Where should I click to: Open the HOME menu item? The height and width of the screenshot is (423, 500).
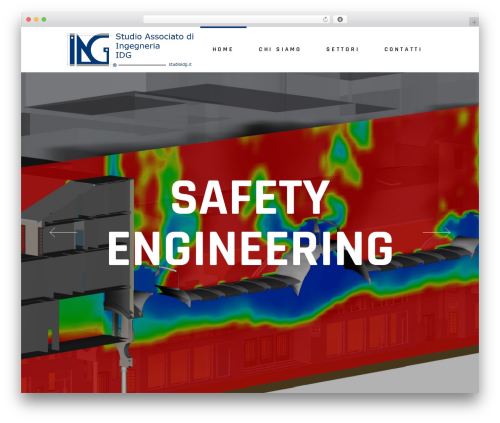click(223, 49)
